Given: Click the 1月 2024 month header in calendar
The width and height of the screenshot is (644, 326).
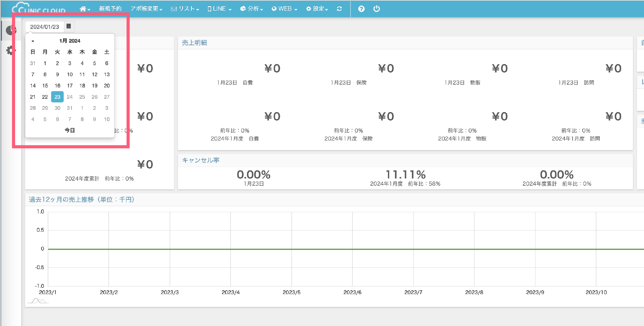Looking at the screenshot, I should (x=70, y=41).
